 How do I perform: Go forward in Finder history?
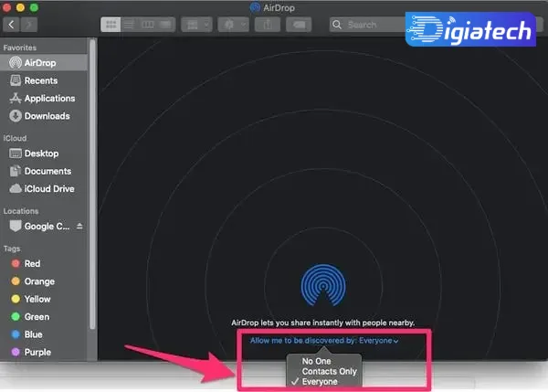[x=29, y=25]
